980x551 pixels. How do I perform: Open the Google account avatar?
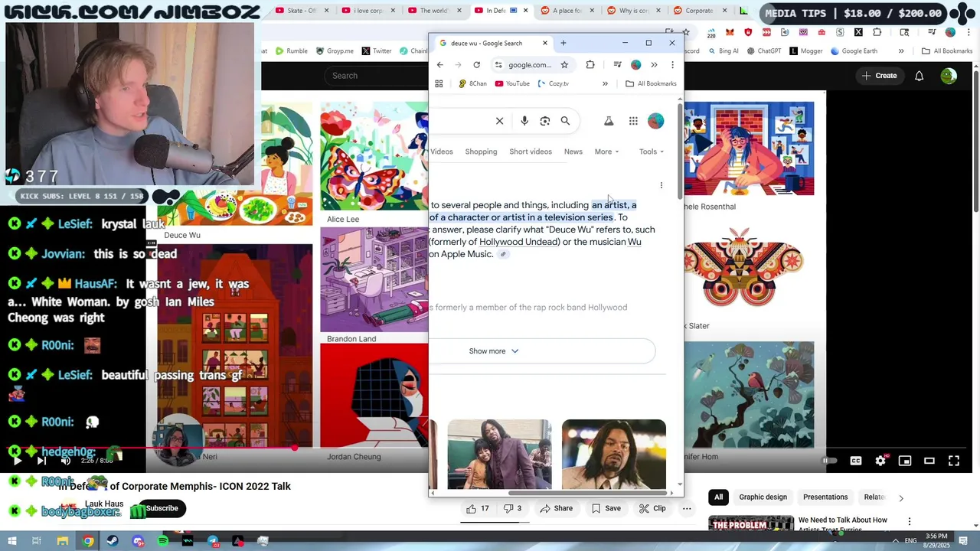click(655, 121)
